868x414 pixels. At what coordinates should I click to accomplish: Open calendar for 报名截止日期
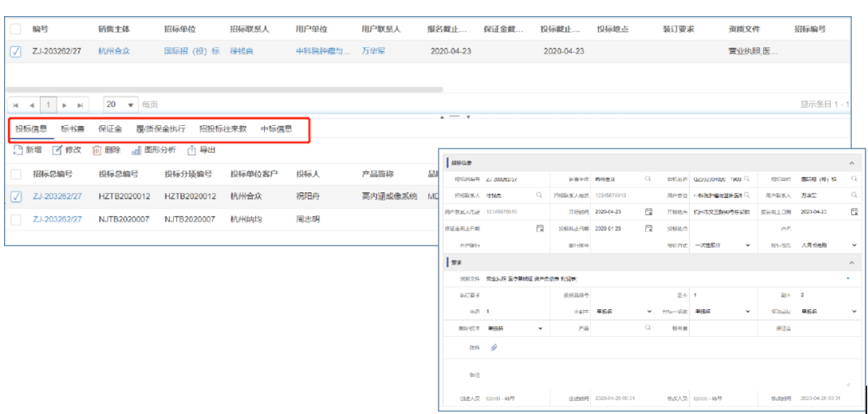[854, 211]
